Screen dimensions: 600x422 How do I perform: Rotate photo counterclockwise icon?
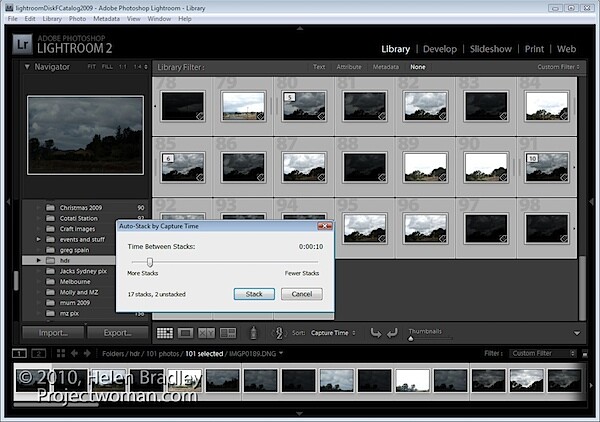[x=376, y=333]
